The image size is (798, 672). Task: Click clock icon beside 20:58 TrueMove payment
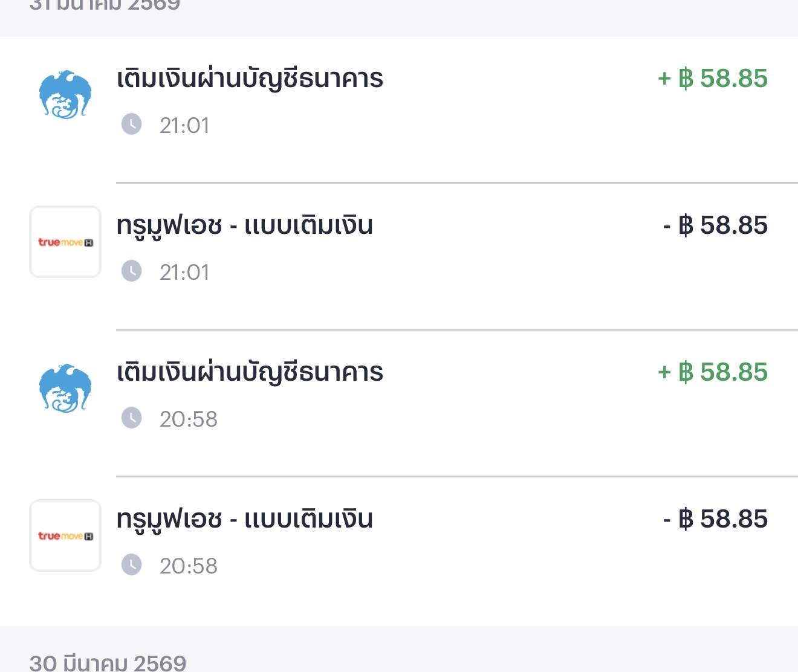[x=131, y=565]
